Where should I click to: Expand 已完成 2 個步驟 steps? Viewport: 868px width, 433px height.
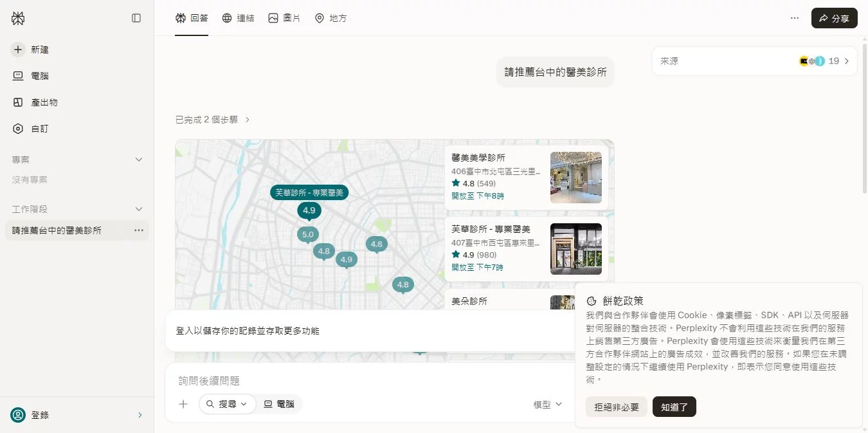point(213,120)
